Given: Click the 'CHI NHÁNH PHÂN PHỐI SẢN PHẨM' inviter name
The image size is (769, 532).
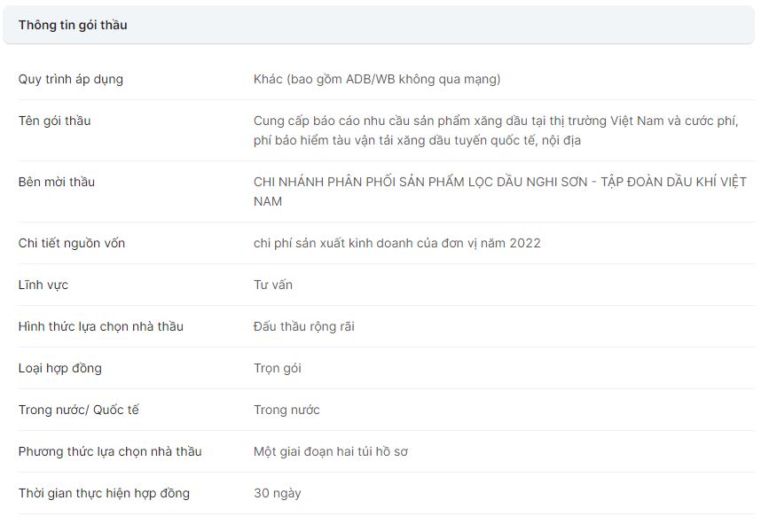Looking at the screenshot, I should [499, 192].
